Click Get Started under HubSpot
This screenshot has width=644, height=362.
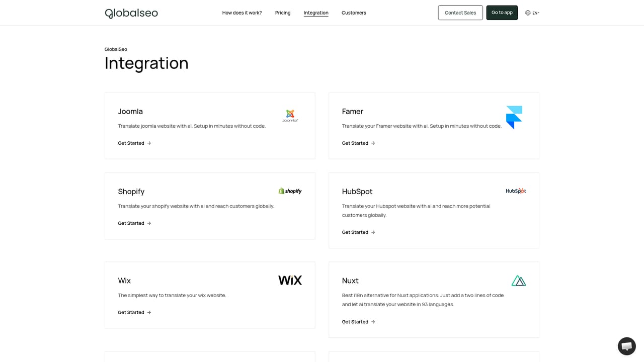click(x=359, y=232)
